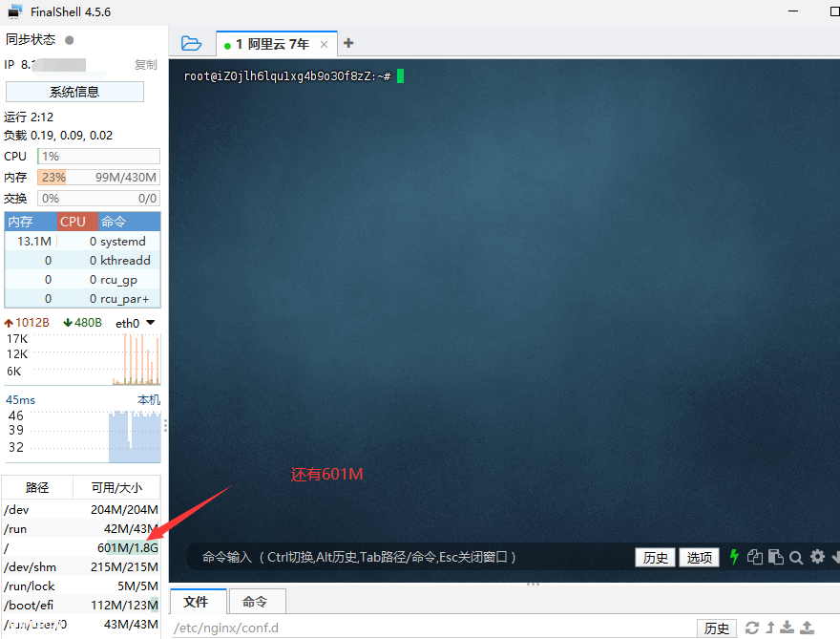Open the 系统信息 system info button
840x639 pixels.
click(x=74, y=92)
